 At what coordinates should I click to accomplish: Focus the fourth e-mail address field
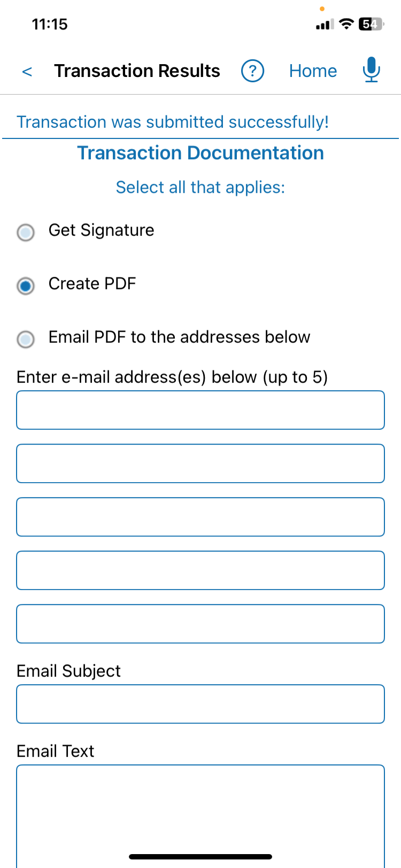click(200, 570)
